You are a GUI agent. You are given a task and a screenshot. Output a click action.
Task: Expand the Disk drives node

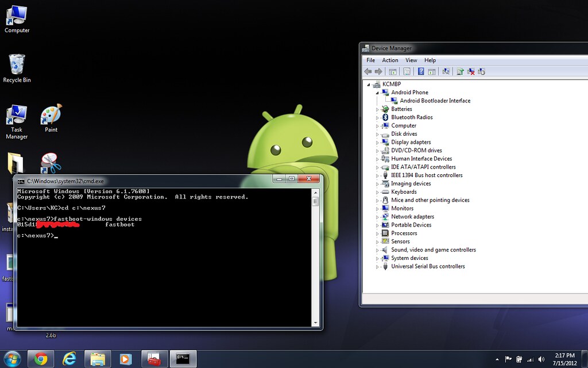pos(377,135)
